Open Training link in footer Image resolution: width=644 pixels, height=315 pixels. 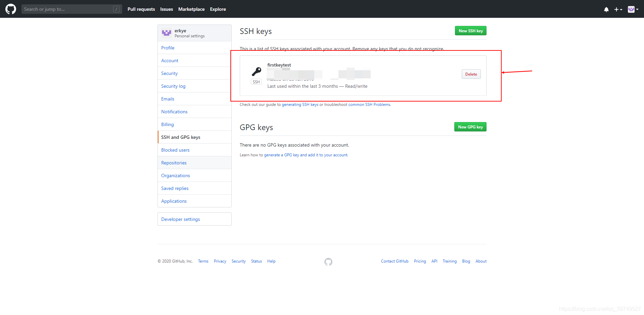[x=450, y=261]
